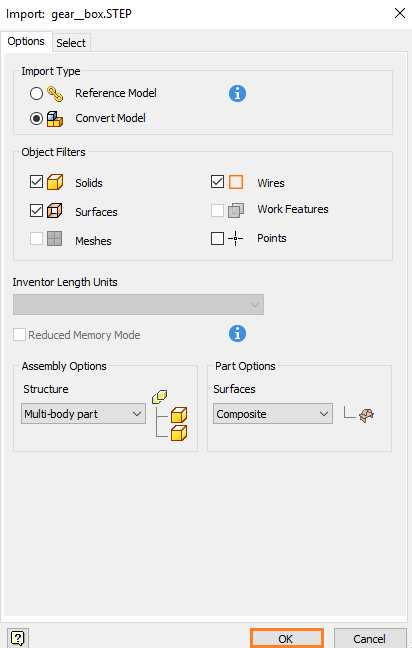
Task: Select the Reference Model radio button
Action: 36,94
